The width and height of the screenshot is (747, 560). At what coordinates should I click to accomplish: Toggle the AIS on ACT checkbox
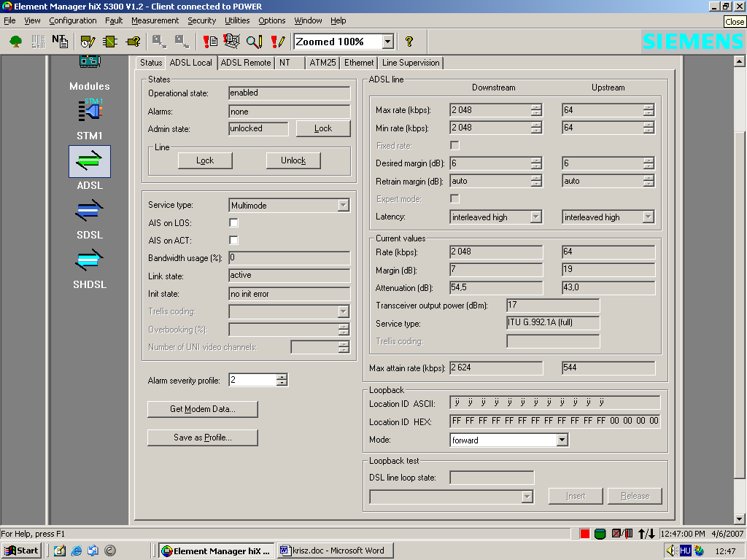(x=233, y=241)
